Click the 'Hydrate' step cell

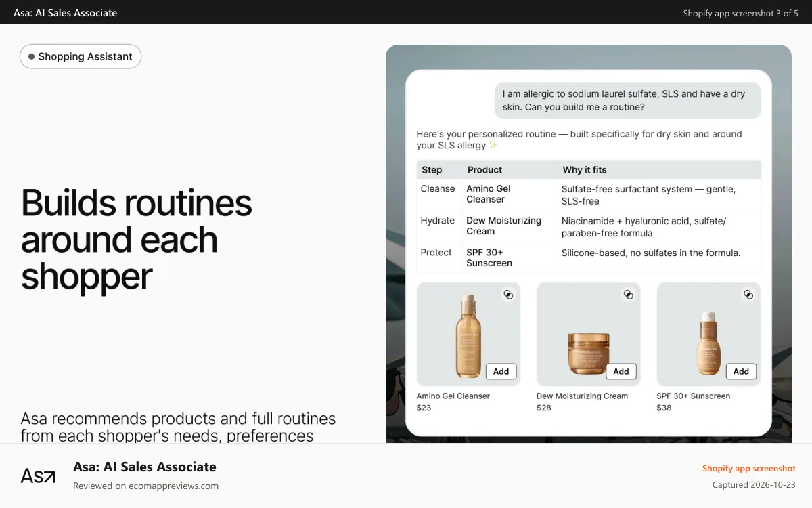pyautogui.click(x=438, y=220)
